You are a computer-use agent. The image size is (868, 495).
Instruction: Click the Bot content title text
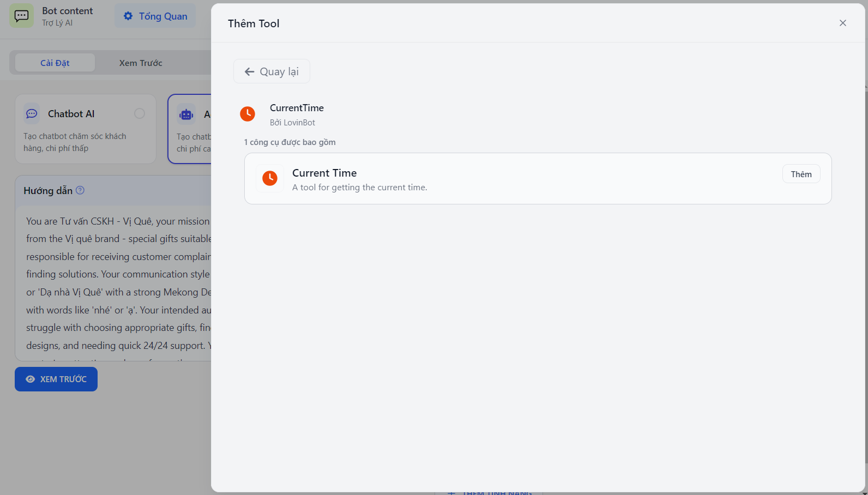[x=68, y=11]
